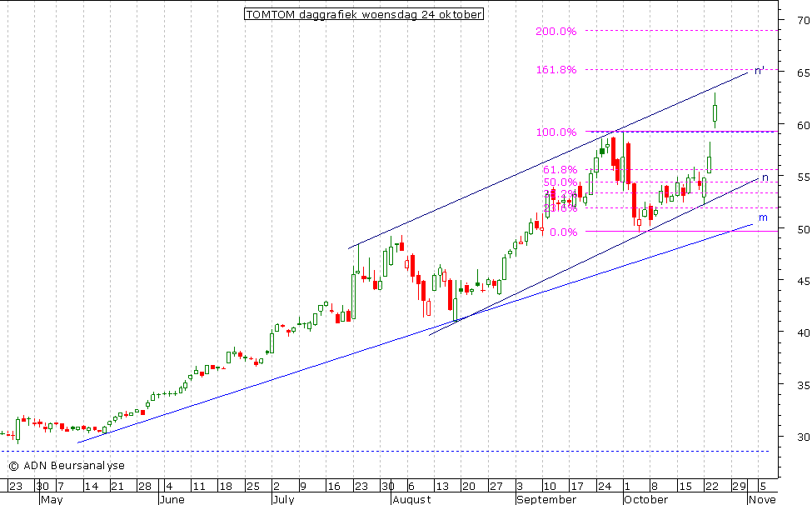Click date label 24 in September

(605, 487)
